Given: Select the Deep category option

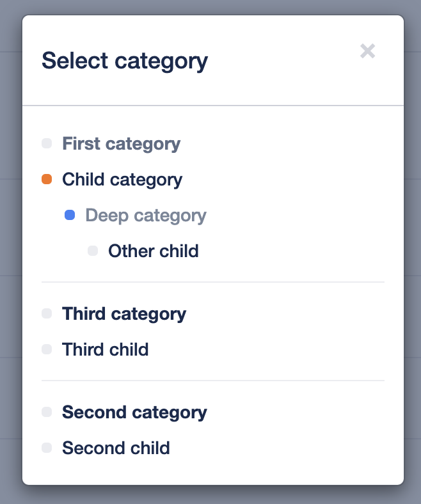Looking at the screenshot, I should point(146,216).
